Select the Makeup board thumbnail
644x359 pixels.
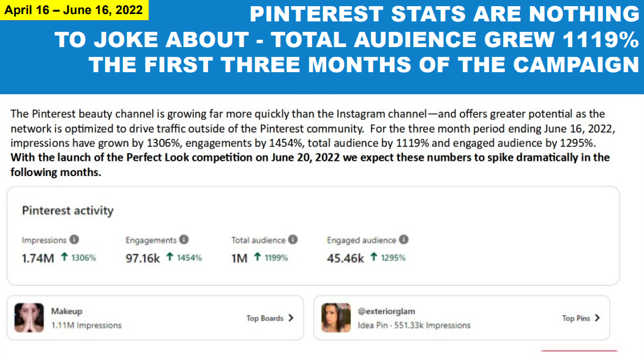pos(29,317)
